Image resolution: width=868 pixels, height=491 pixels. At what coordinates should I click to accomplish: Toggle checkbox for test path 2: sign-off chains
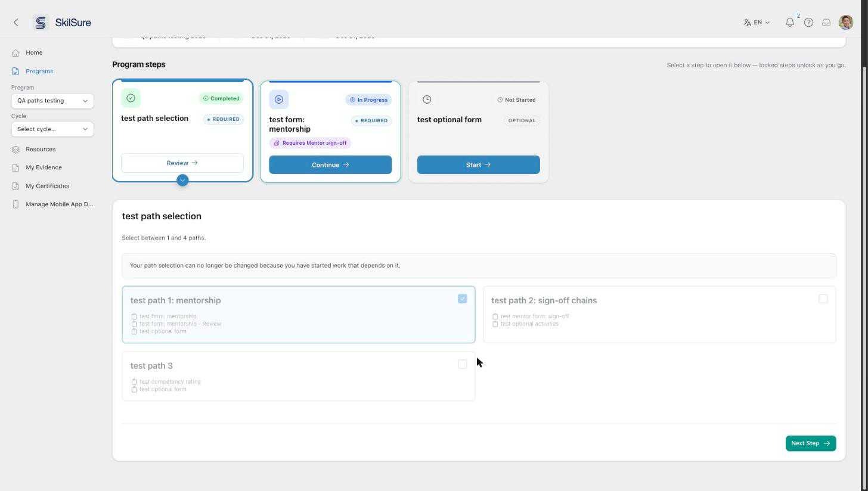tap(823, 299)
